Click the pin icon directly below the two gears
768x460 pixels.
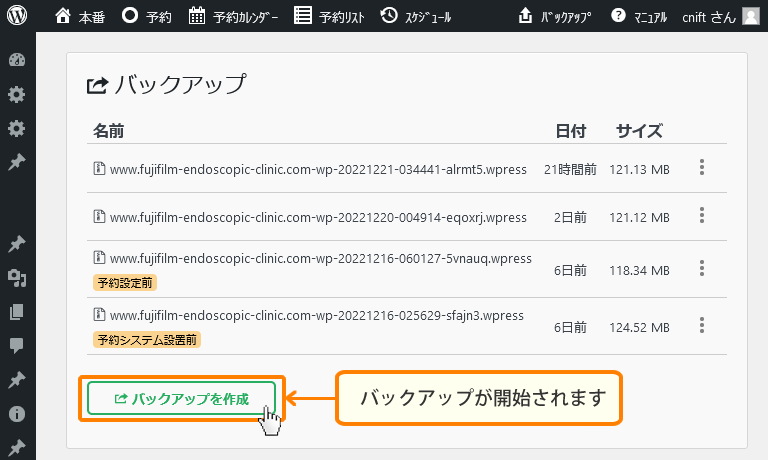pyautogui.click(x=17, y=162)
